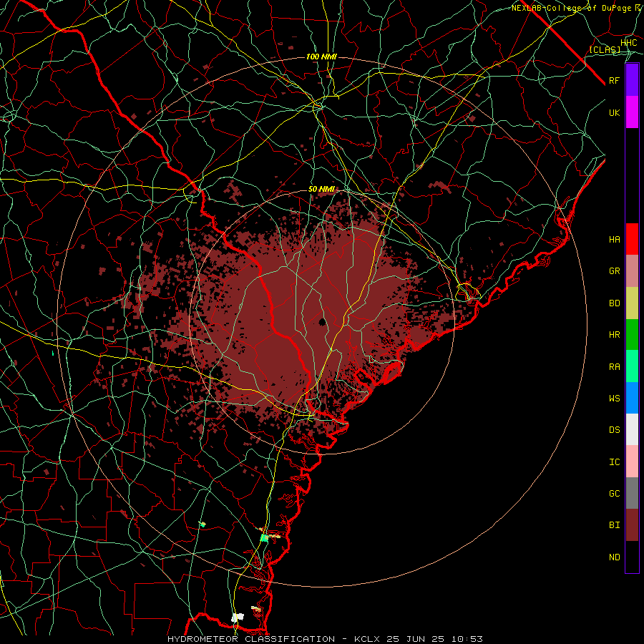This screenshot has height=644, width=644.
Task: Click the RA light-green legend swatch
Action: point(632,366)
